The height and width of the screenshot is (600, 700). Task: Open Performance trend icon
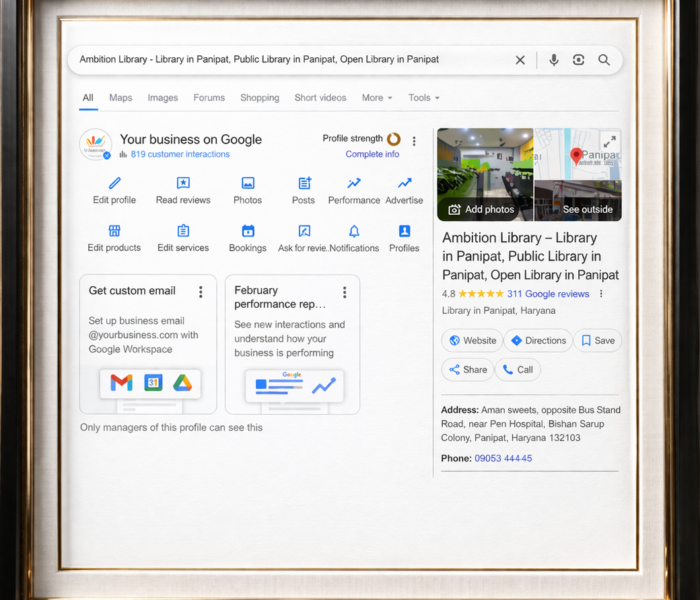354,184
